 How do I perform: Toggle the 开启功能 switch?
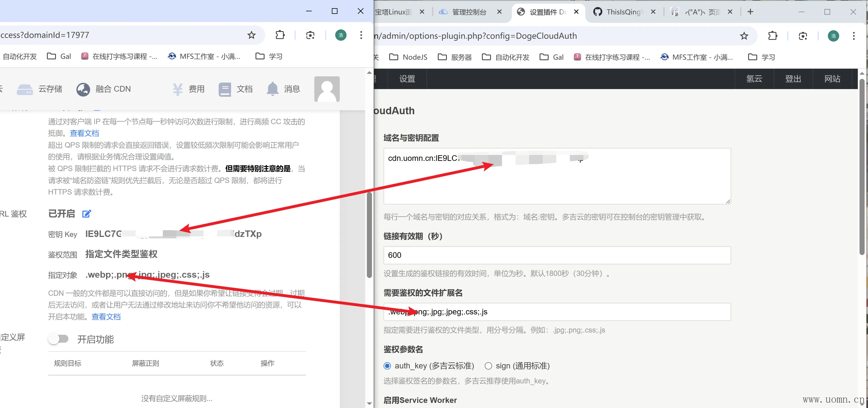click(x=58, y=339)
